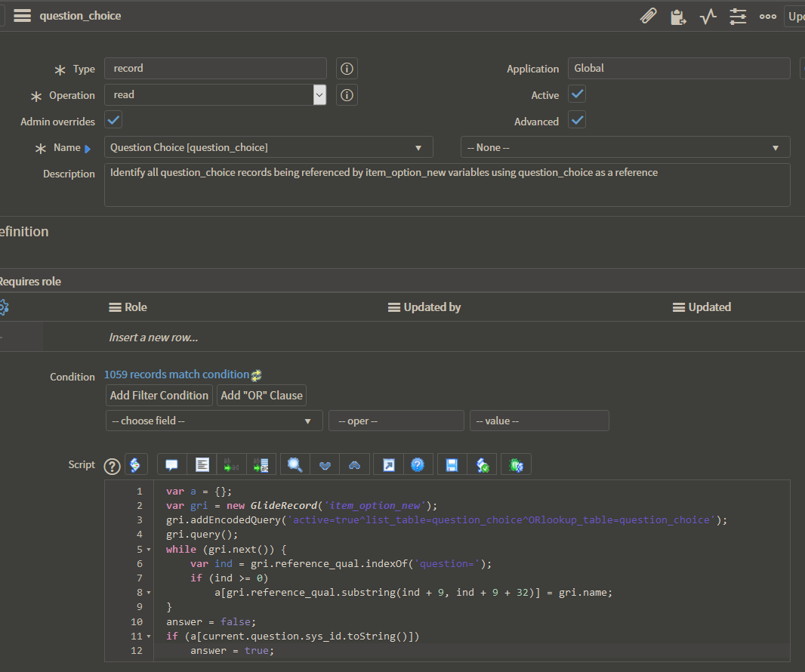805x672 pixels.
Task: Expand the Name table dropdown
Action: [268, 147]
